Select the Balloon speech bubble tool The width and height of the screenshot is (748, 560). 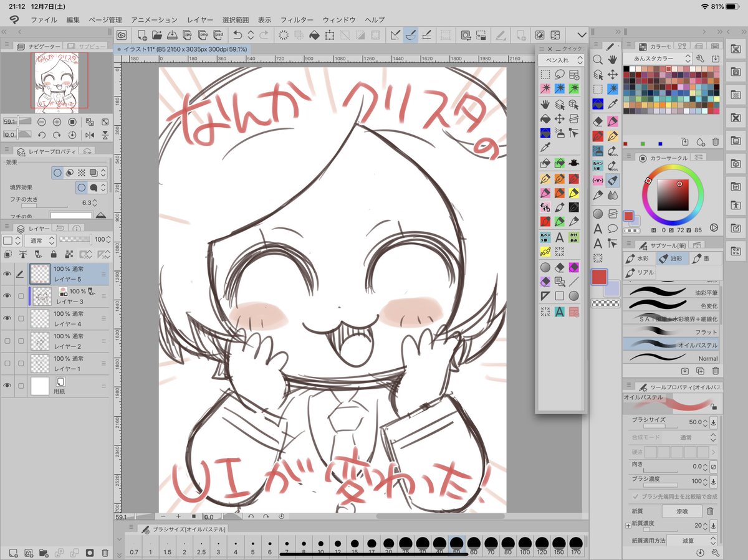[613, 229]
